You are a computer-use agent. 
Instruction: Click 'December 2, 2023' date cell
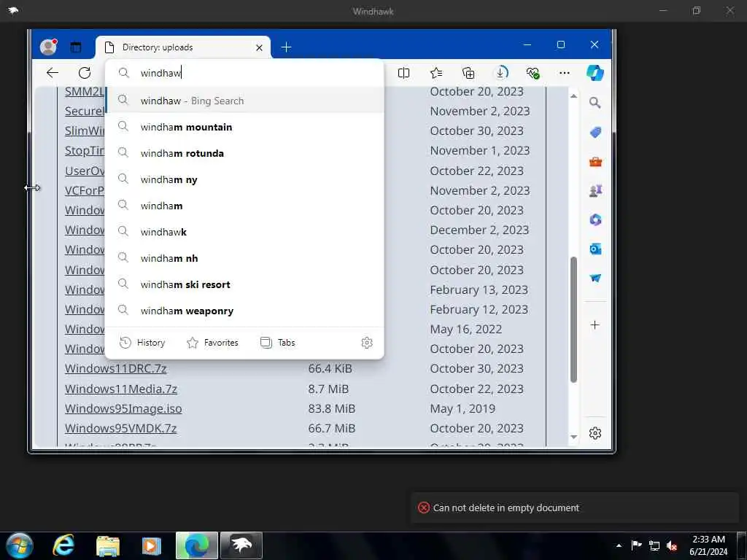coord(479,230)
